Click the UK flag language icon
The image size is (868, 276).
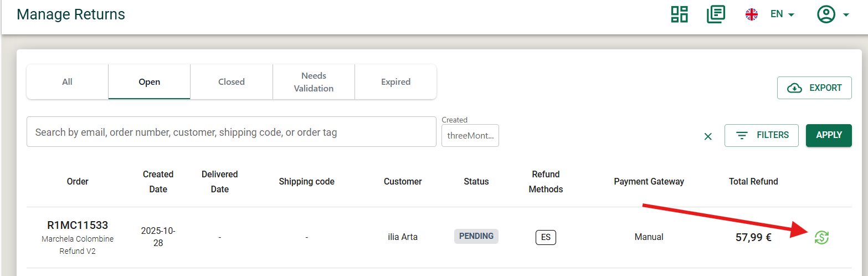point(752,14)
